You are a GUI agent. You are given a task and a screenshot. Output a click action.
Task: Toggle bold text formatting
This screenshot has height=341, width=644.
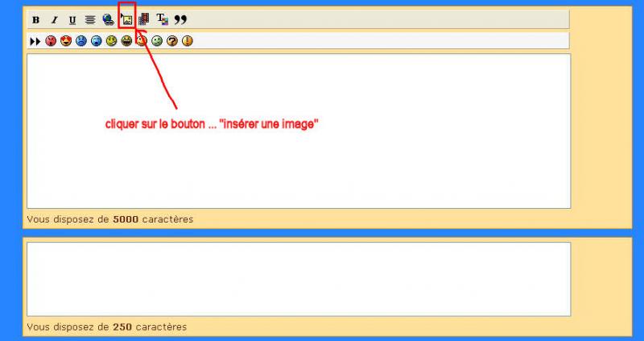coord(35,19)
